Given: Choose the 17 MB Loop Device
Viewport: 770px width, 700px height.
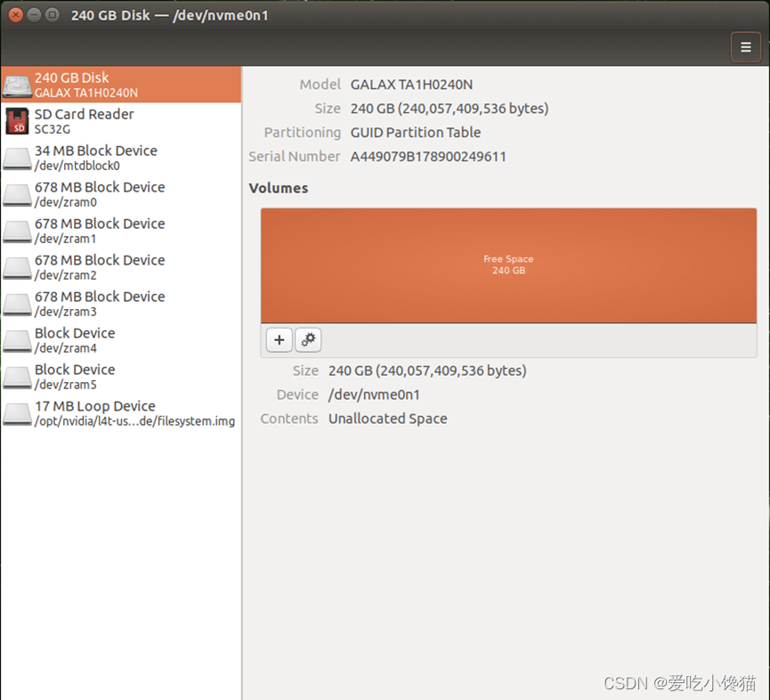Looking at the screenshot, I should (x=121, y=413).
